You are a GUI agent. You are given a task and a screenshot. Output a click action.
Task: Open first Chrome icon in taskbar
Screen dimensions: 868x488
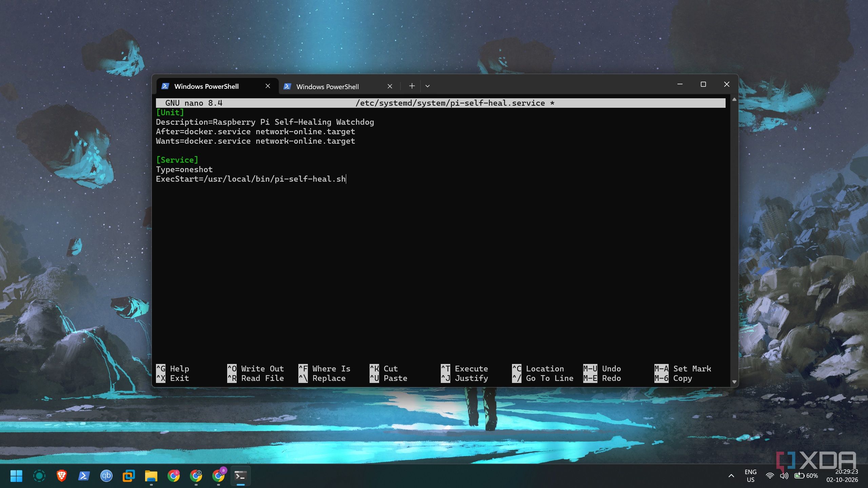pos(173,476)
